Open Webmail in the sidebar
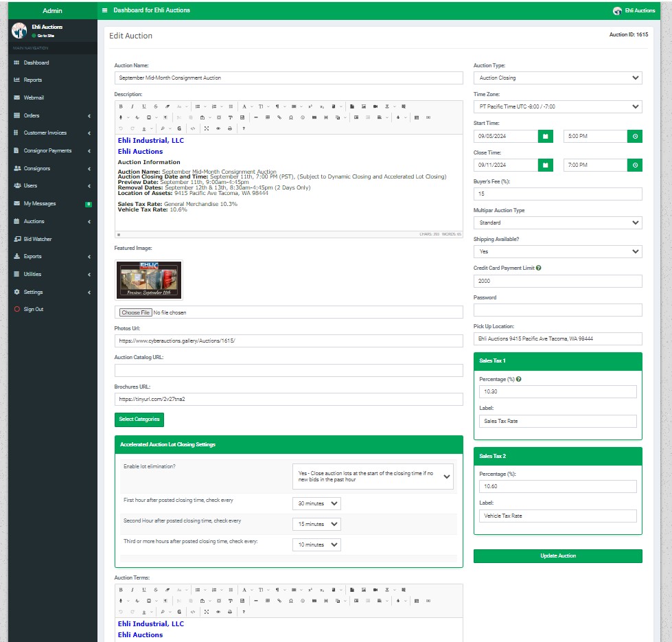The image size is (672, 642). 52,98
